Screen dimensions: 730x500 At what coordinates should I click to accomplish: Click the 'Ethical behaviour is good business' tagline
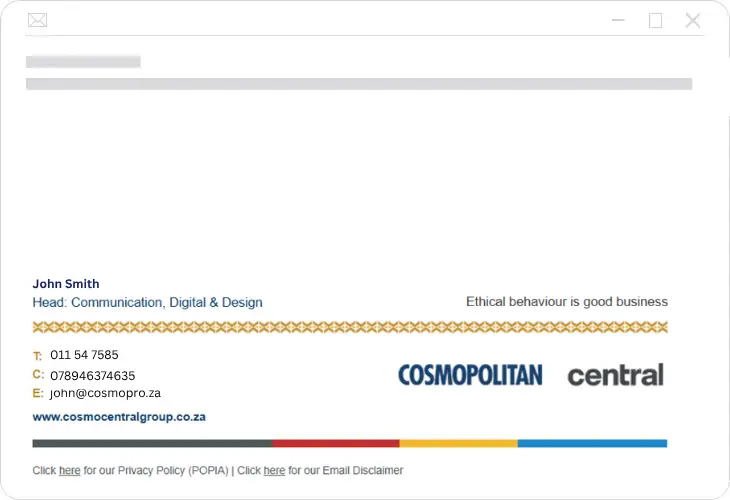(x=566, y=301)
